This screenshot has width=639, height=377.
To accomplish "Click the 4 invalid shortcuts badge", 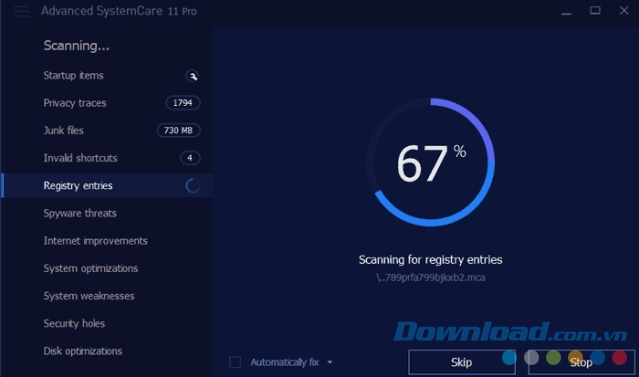I will pos(189,158).
